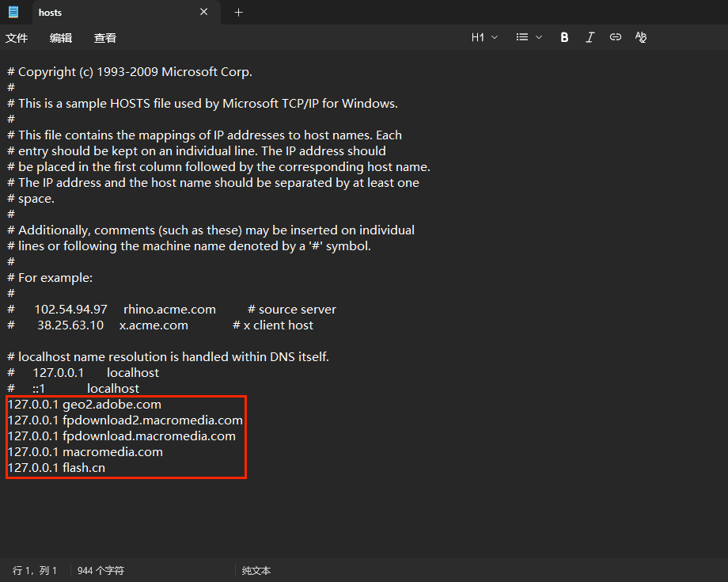The height and width of the screenshot is (582, 728).
Task: Click the line '127.0.0.1 fpdownload2.macromedia.com'
Action: (x=125, y=420)
